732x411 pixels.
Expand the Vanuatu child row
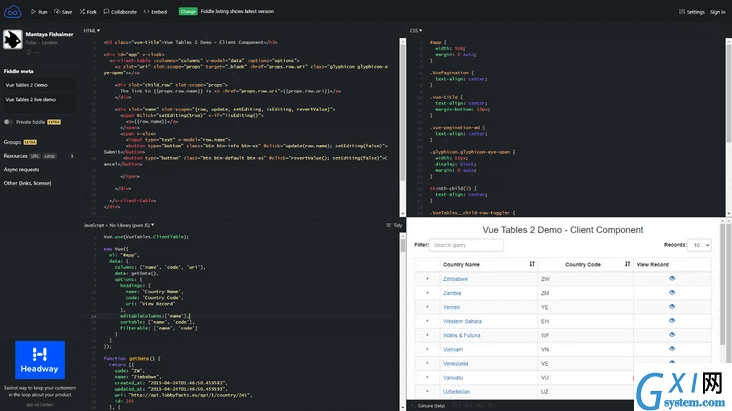point(427,377)
